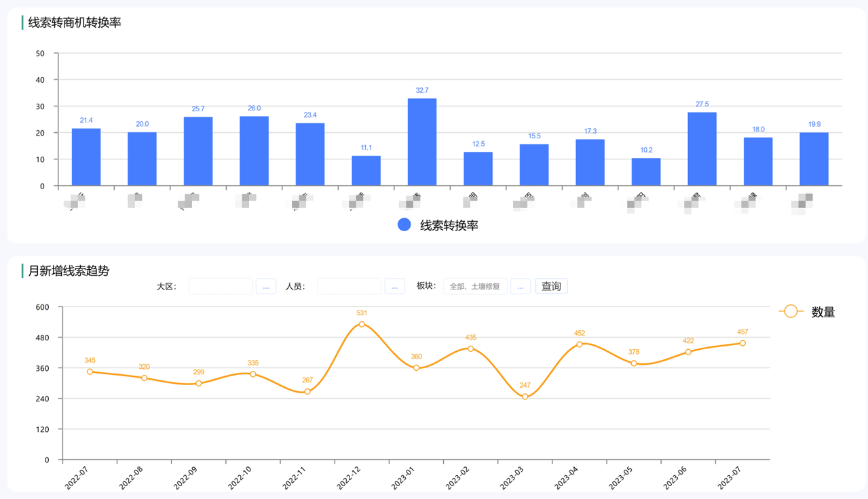This screenshot has height=499, width=868.
Task: Focus the 人员 input field
Action: click(350, 286)
